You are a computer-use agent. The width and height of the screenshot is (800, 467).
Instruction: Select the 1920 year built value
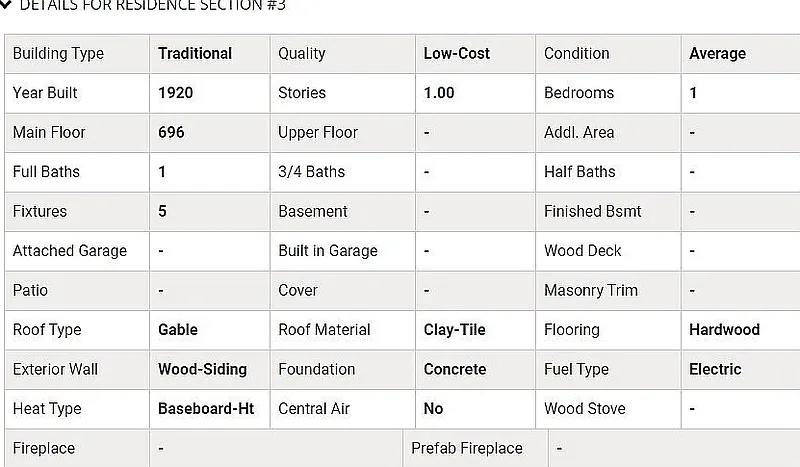pos(176,93)
